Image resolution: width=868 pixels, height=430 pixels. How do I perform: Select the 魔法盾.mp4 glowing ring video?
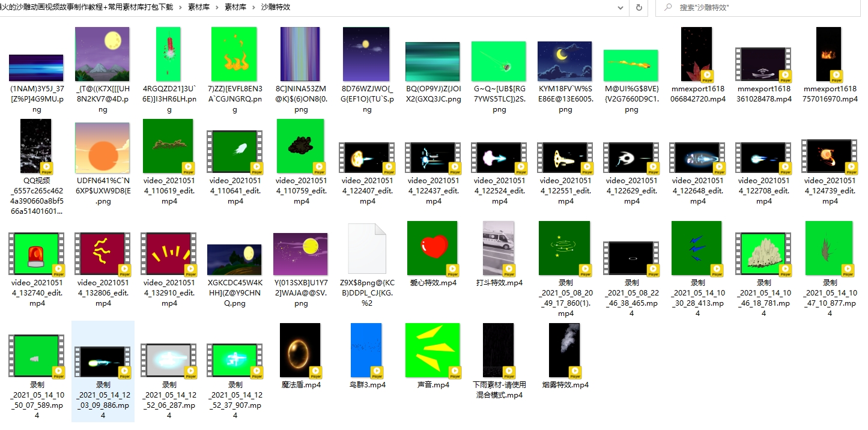(x=300, y=350)
